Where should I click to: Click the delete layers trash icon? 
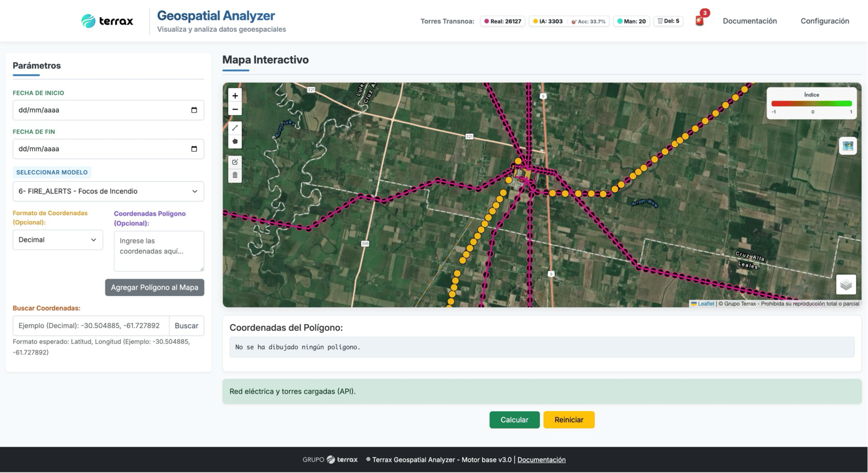click(x=235, y=175)
